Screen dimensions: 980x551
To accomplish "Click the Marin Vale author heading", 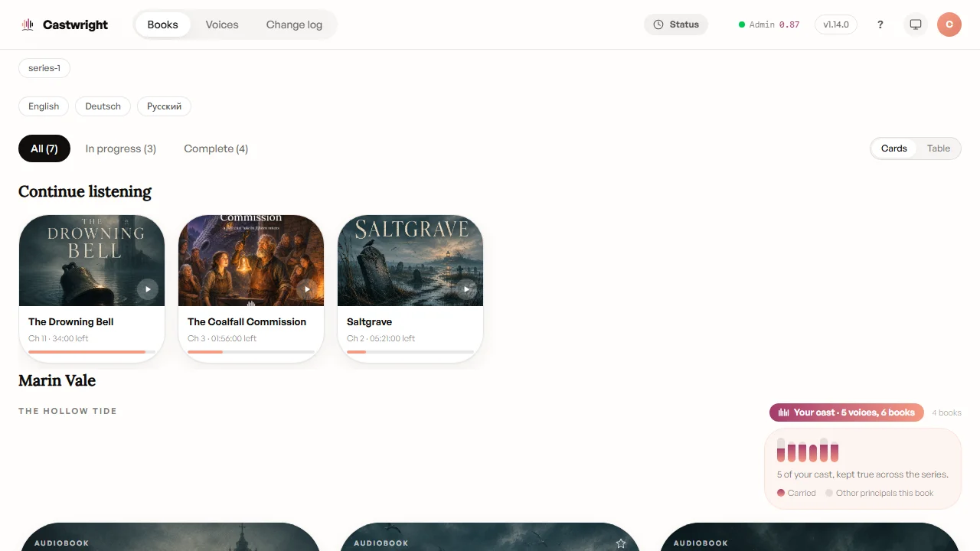I will pyautogui.click(x=57, y=380).
